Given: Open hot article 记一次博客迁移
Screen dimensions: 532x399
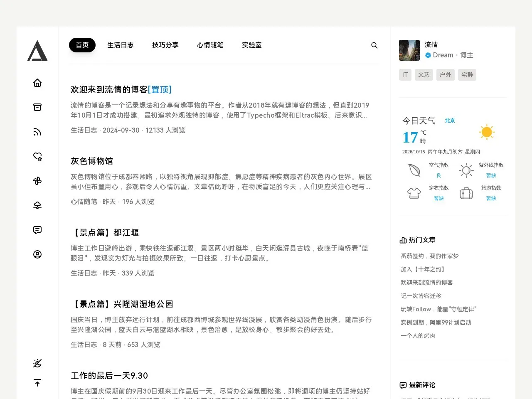Looking at the screenshot, I should coord(421,296).
